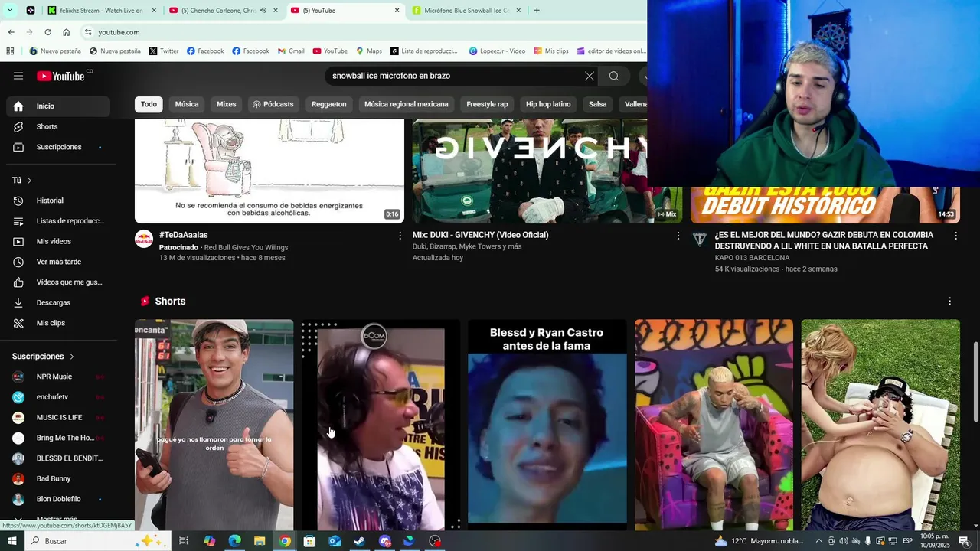The height and width of the screenshot is (551, 980).
Task: Open more options for Gazir debut video
Action: 955,236
